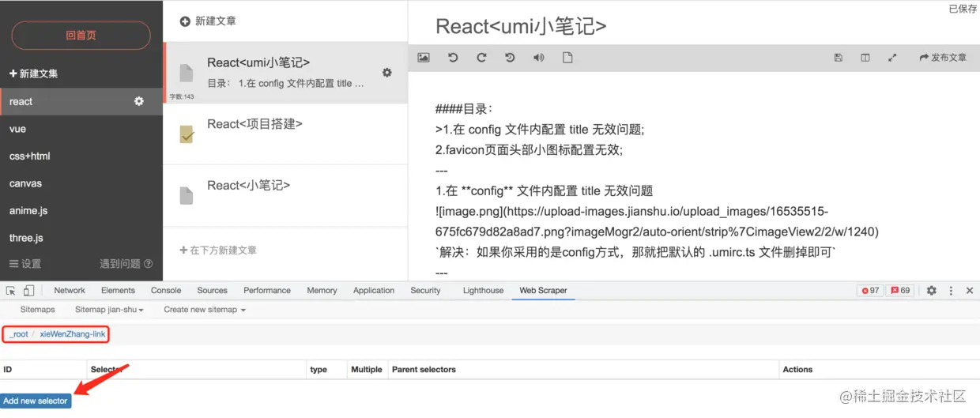Viewport: 980px width, 418px height.
Task: Select the three.js notebook
Action: point(81,238)
